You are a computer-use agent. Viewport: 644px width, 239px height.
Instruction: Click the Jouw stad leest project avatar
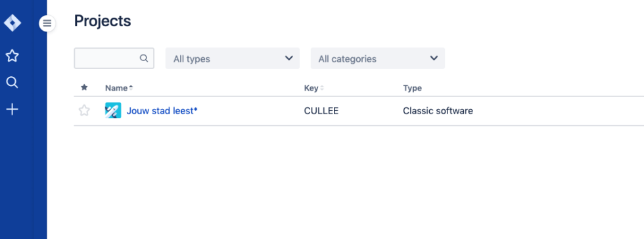tap(113, 110)
